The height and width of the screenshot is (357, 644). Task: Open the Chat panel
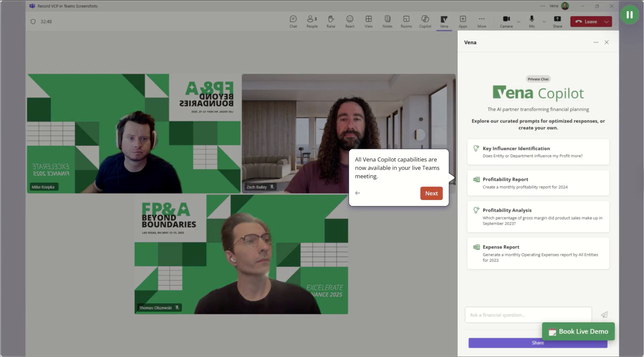pyautogui.click(x=293, y=21)
